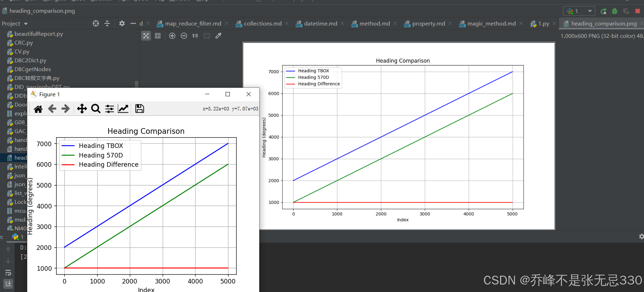Image resolution: width=644 pixels, height=292 pixels.
Task: Close the datetime.md tab
Action: point(342,23)
